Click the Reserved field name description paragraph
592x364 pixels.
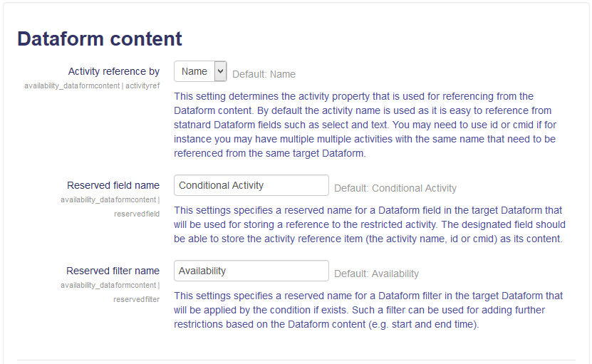point(368,224)
